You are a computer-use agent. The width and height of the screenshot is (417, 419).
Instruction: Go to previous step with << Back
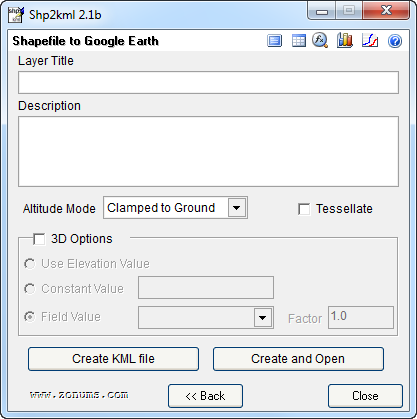pos(205,396)
